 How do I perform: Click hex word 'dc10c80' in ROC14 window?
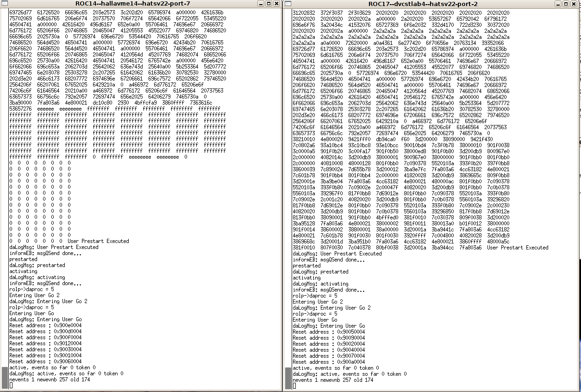[103, 103]
